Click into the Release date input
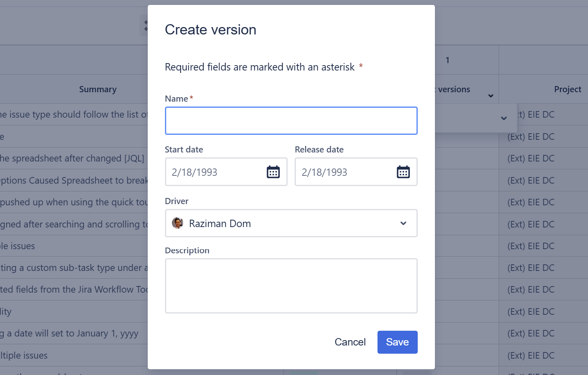This screenshot has height=375, width=588. click(345, 172)
